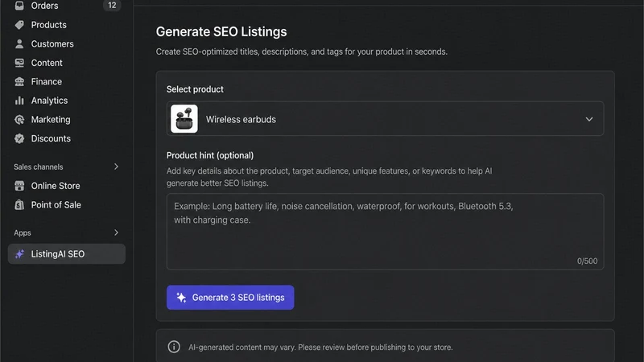The width and height of the screenshot is (644, 362).
Task: Click the Product hint (optional) label
Action: point(210,155)
